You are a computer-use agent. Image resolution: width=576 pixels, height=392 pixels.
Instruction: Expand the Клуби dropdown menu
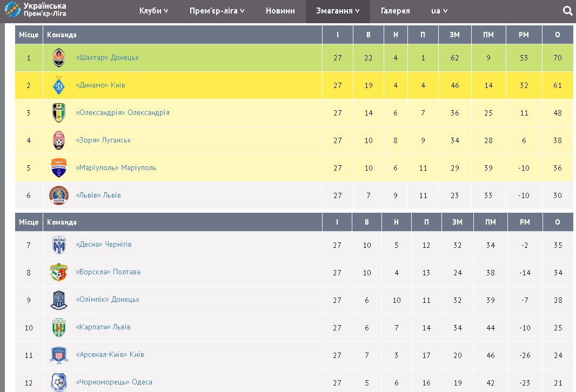[x=154, y=11]
